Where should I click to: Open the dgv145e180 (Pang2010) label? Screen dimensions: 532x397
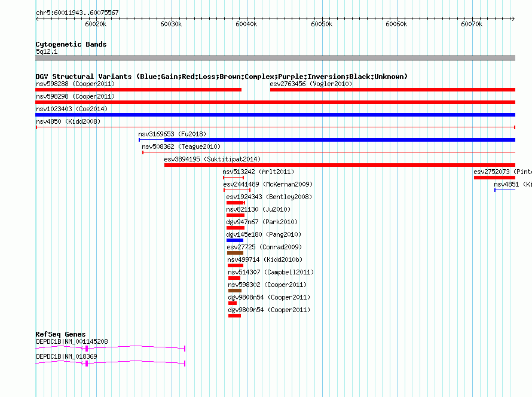(264, 234)
